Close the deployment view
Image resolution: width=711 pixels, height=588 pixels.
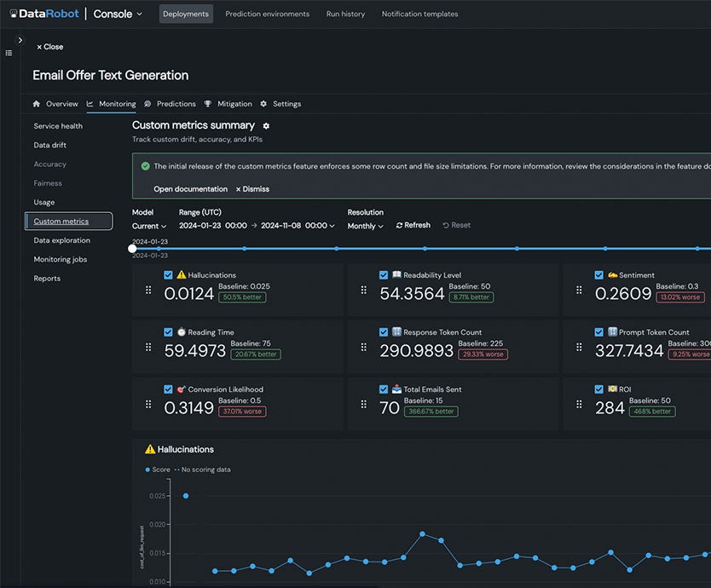point(50,47)
